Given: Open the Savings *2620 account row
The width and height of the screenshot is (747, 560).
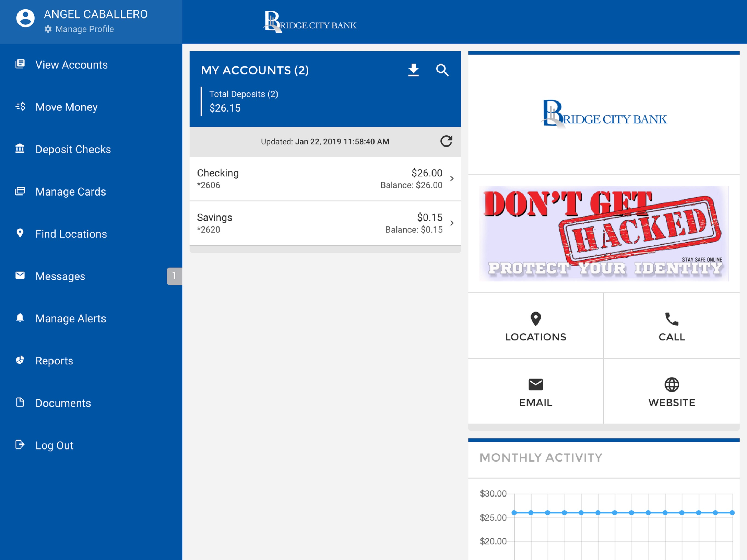Looking at the screenshot, I should [325, 223].
